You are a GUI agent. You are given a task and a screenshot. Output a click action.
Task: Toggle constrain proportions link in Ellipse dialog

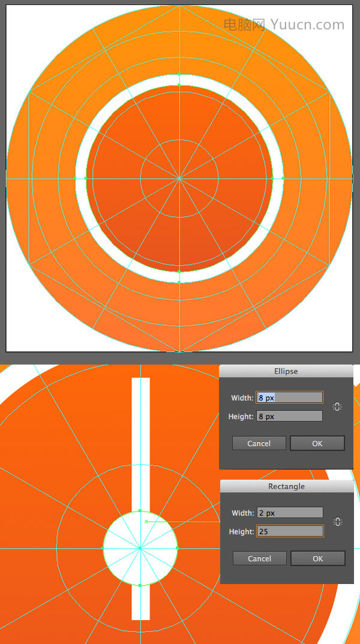337,407
